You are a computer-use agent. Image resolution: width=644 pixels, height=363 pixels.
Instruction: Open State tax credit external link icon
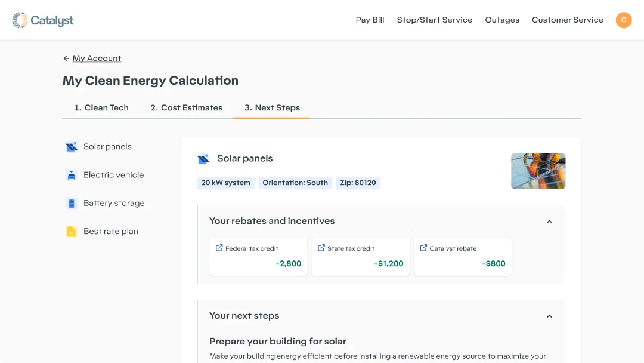point(321,248)
